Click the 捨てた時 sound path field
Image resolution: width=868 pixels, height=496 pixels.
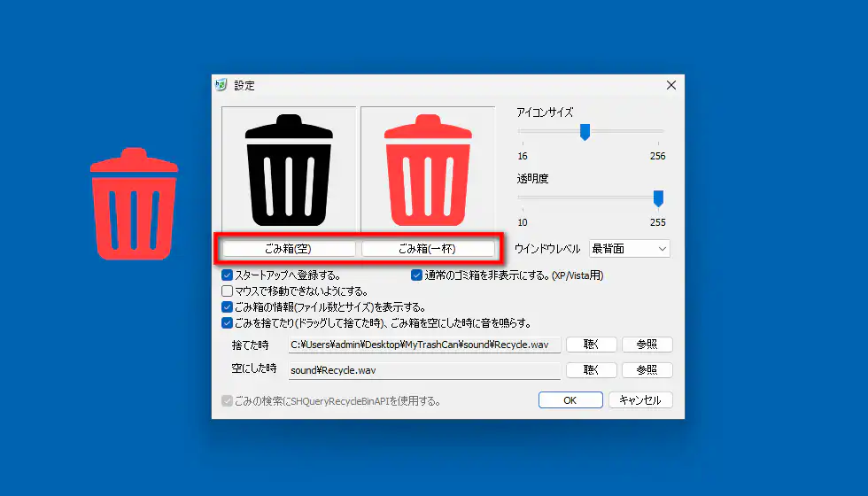(x=424, y=345)
